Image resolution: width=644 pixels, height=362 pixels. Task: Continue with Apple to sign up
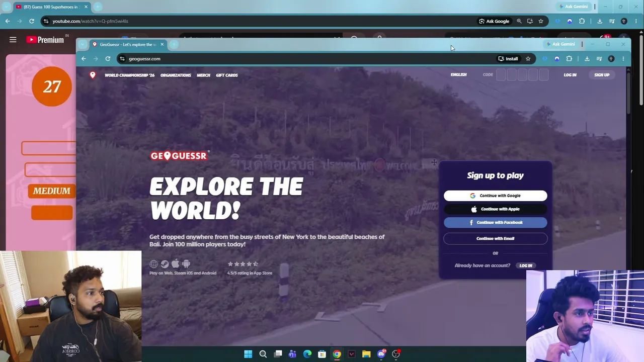496,209
